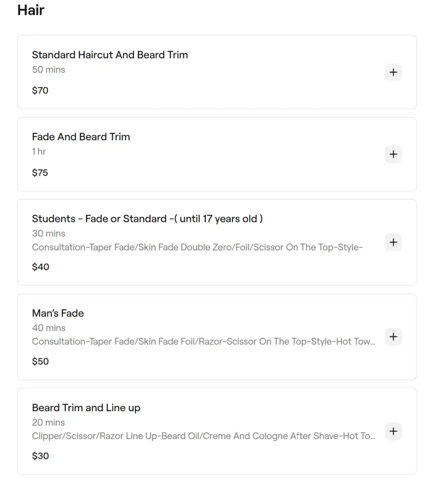Add the Students Fade or Standard service
This screenshot has width=448, height=479.
click(x=393, y=242)
